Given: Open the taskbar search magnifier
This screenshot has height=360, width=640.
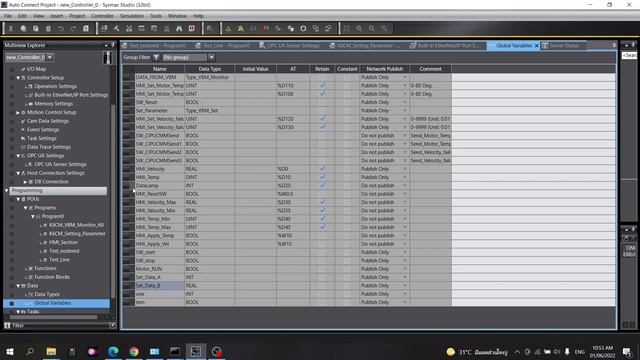Looking at the screenshot, I should click(30, 351).
